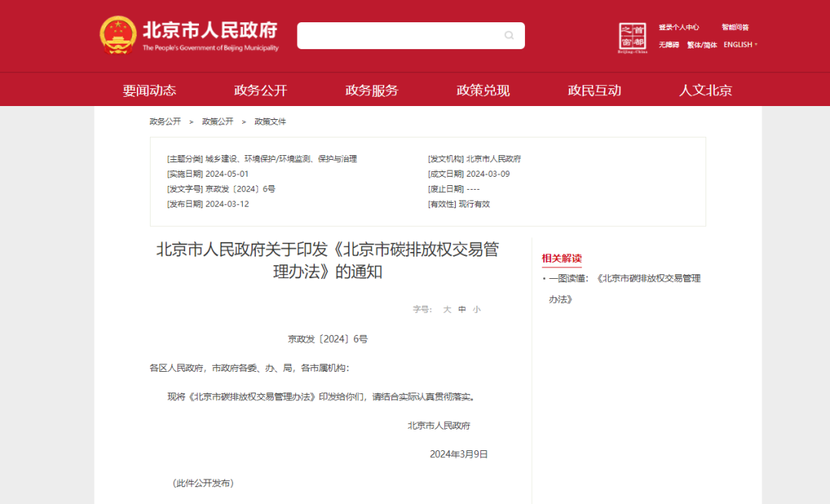This screenshot has height=504, width=830.
Task: Click into the site search field
Action: [x=398, y=35]
